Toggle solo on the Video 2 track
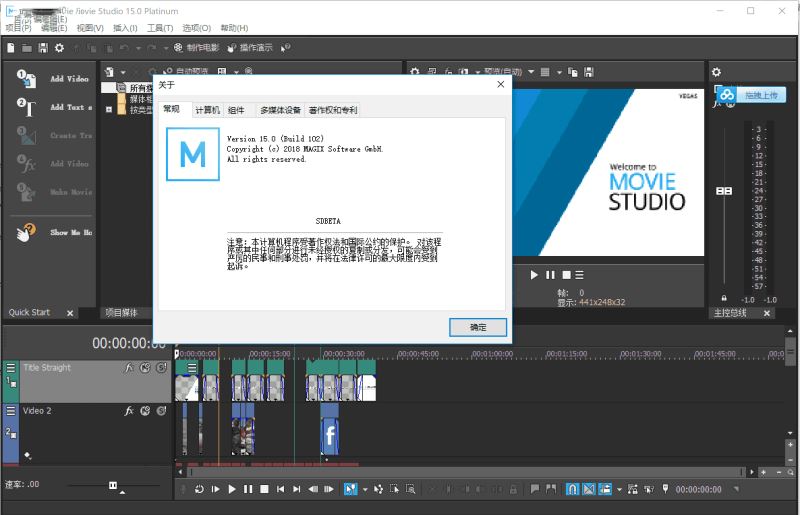The height and width of the screenshot is (515, 800). pyautogui.click(x=161, y=411)
